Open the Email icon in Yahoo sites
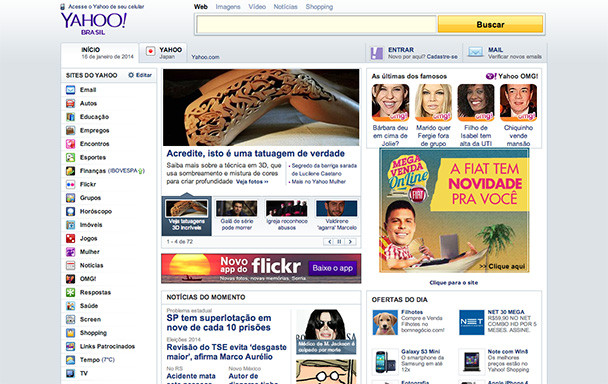This screenshot has width=608, height=384. coord(70,90)
